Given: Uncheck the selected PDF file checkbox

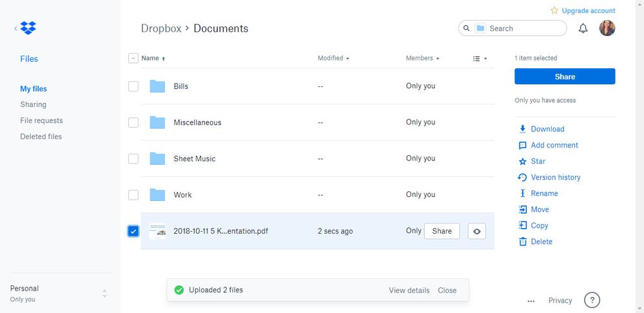Looking at the screenshot, I should 133,231.
